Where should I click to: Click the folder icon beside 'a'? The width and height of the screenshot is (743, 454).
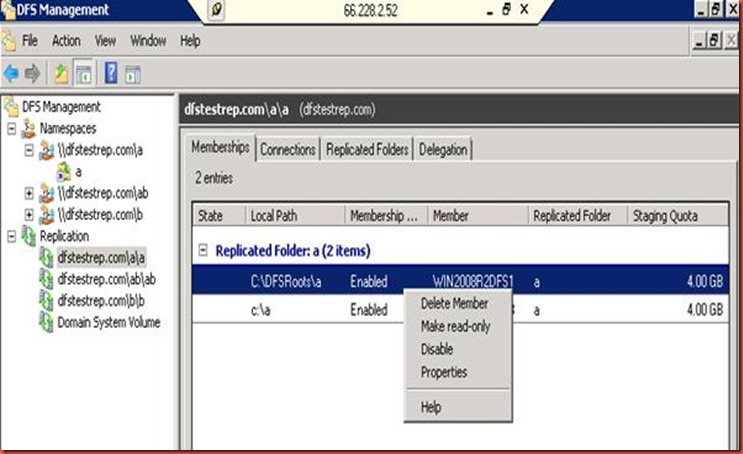pos(63,172)
